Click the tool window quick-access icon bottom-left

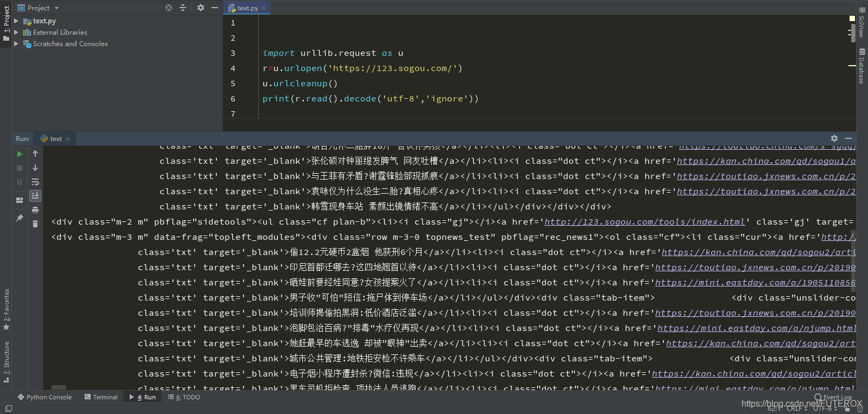(8, 409)
